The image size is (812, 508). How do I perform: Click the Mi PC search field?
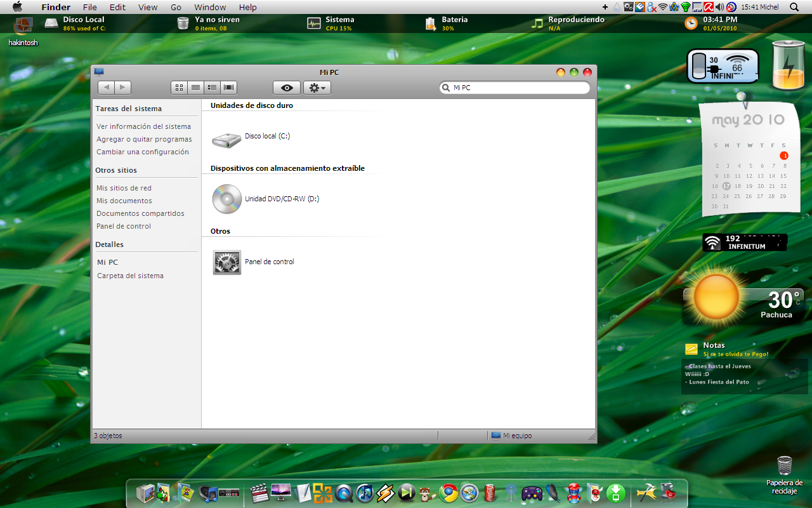pyautogui.click(x=514, y=88)
